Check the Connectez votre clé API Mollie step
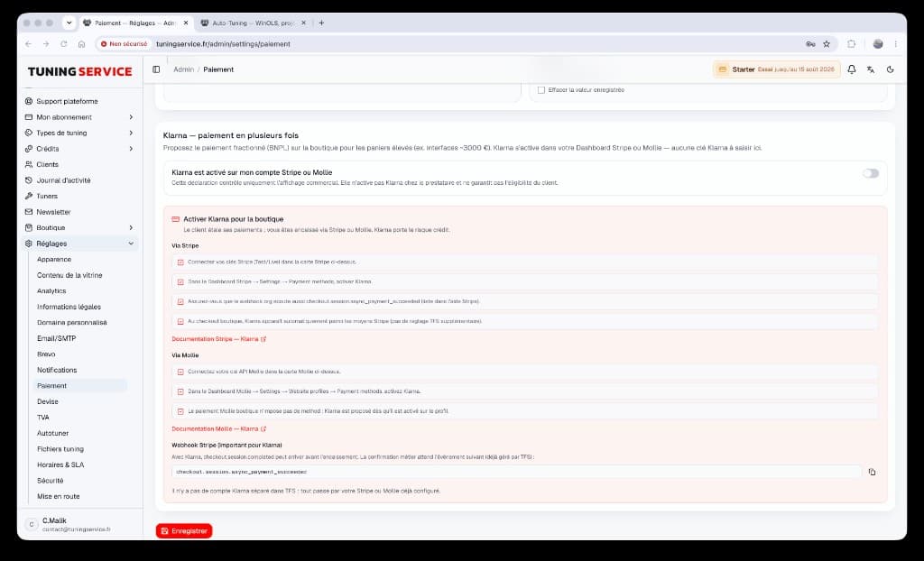 point(180,372)
